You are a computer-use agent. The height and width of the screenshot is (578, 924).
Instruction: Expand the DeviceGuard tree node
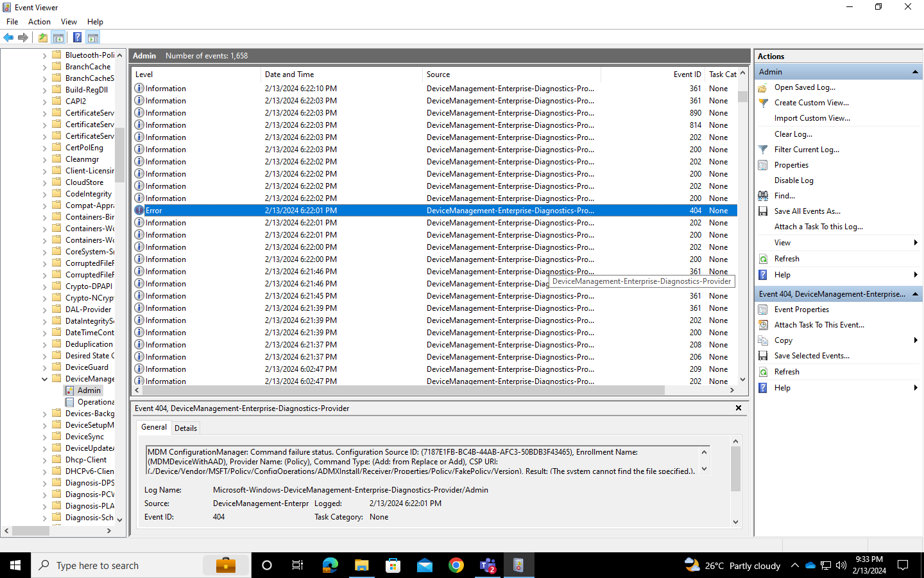tap(44, 367)
